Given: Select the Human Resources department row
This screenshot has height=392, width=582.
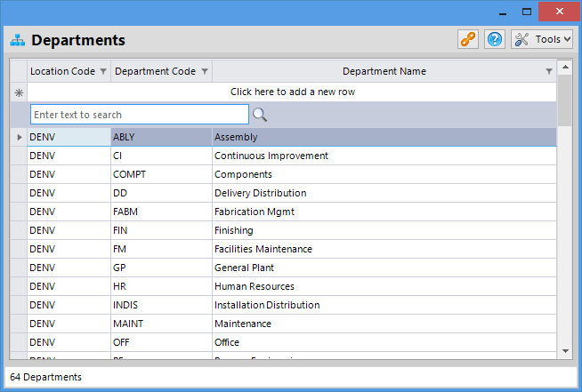Looking at the screenshot, I should pyautogui.click(x=254, y=286).
